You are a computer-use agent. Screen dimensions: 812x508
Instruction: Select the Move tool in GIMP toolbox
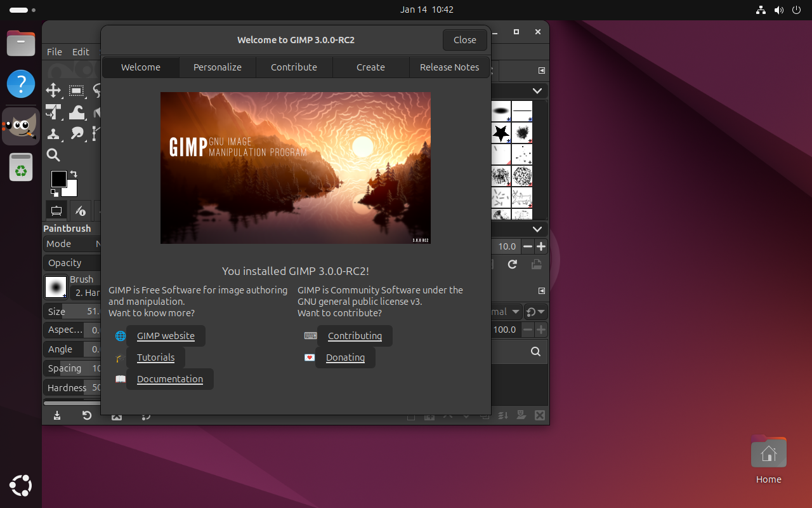[53, 90]
